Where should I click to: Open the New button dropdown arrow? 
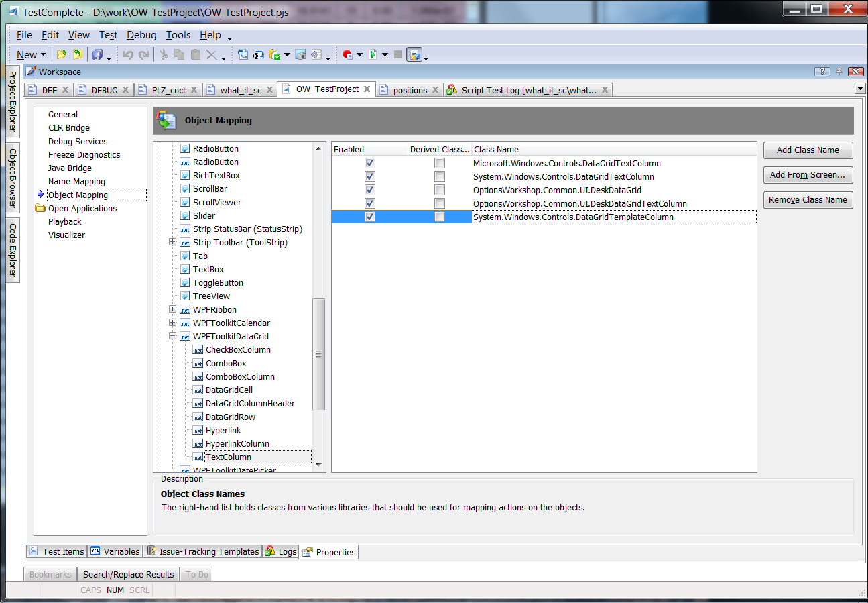[x=44, y=55]
